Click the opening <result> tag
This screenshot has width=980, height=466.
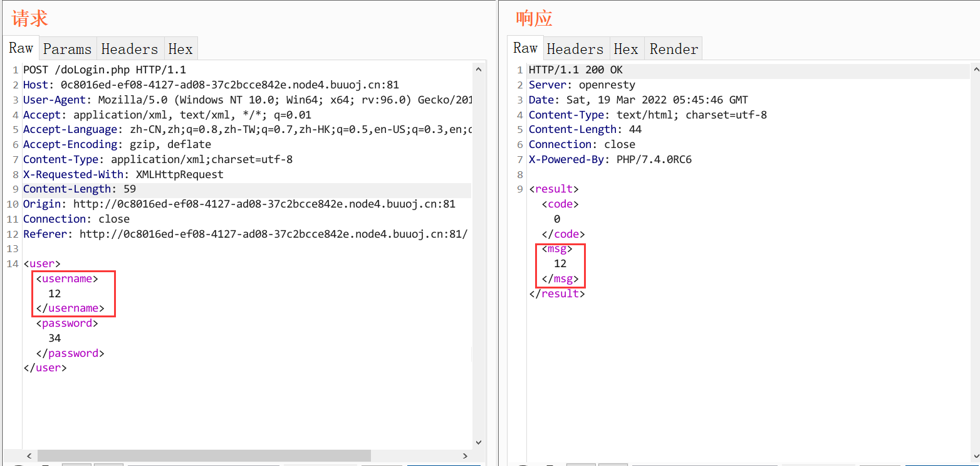pos(554,189)
